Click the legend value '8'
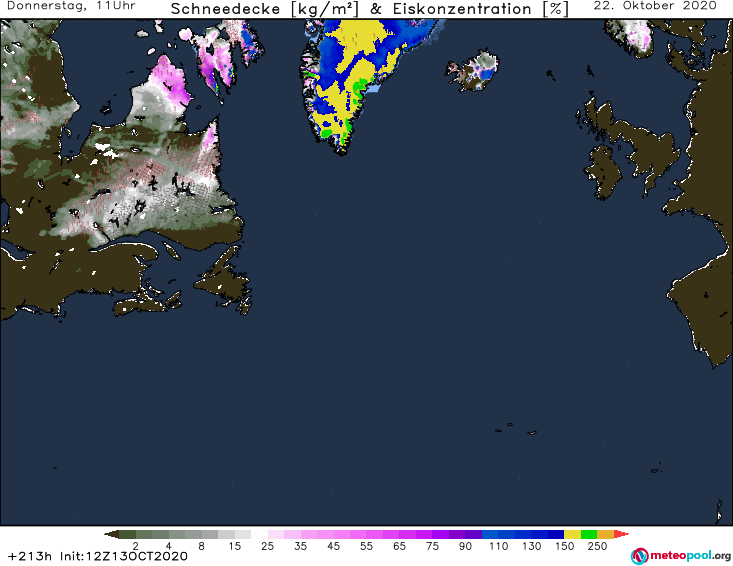This screenshot has width=733, height=566. click(201, 546)
